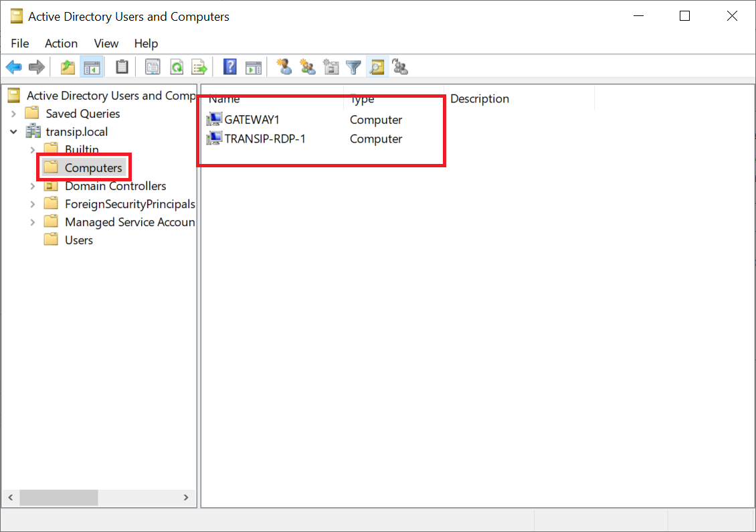The height and width of the screenshot is (532, 756).
Task: Select GATEWAY1 in the list
Action: pos(252,120)
